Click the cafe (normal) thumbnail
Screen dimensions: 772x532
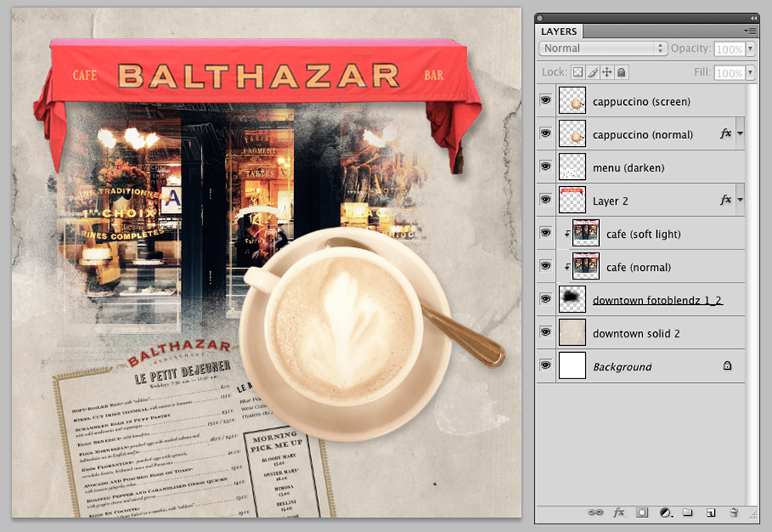click(586, 266)
